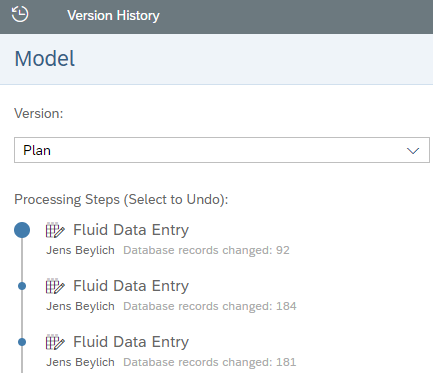This screenshot has width=433, height=373.
Task: Click the Version History clock icon
Action: tap(20, 14)
